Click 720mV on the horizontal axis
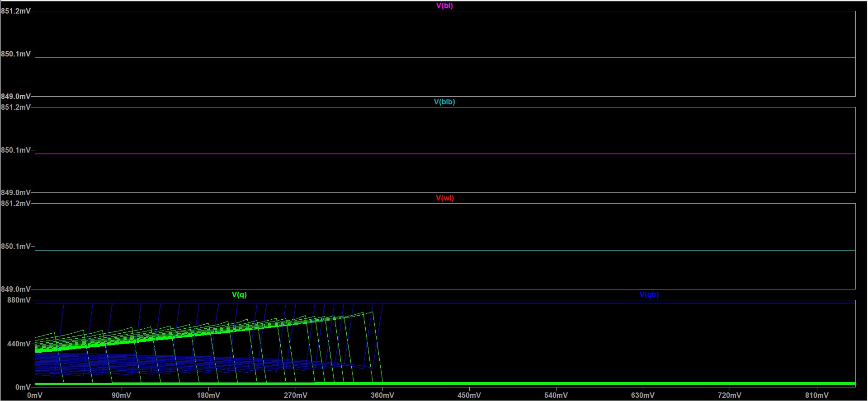The height and width of the screenshot is (401, 868). click(x=730, y=396)
